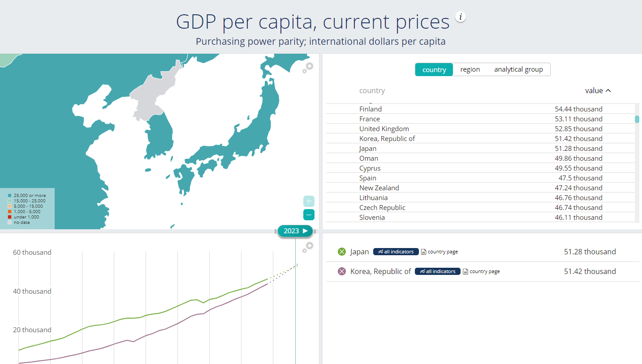Open Korea, Republic of country page
Screen dimensions: 642x364
pyautogui.click(x=481, y=271)
